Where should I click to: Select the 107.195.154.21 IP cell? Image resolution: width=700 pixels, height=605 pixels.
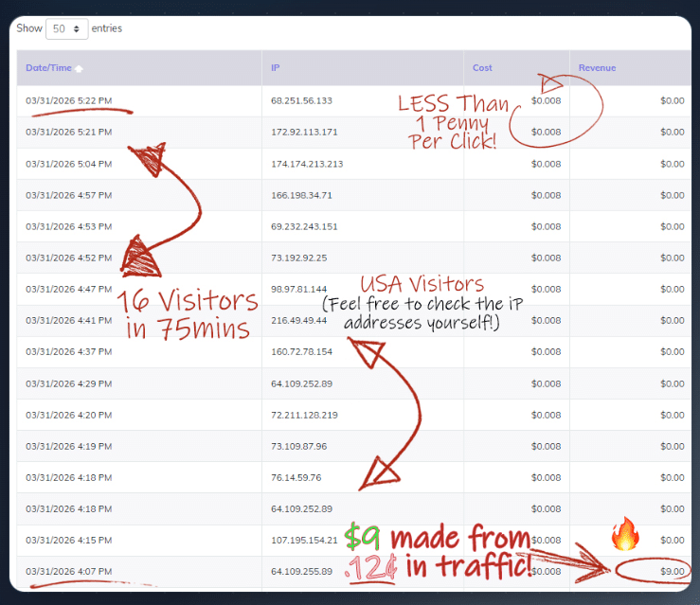pyautogui.click(x=304, y=540)
